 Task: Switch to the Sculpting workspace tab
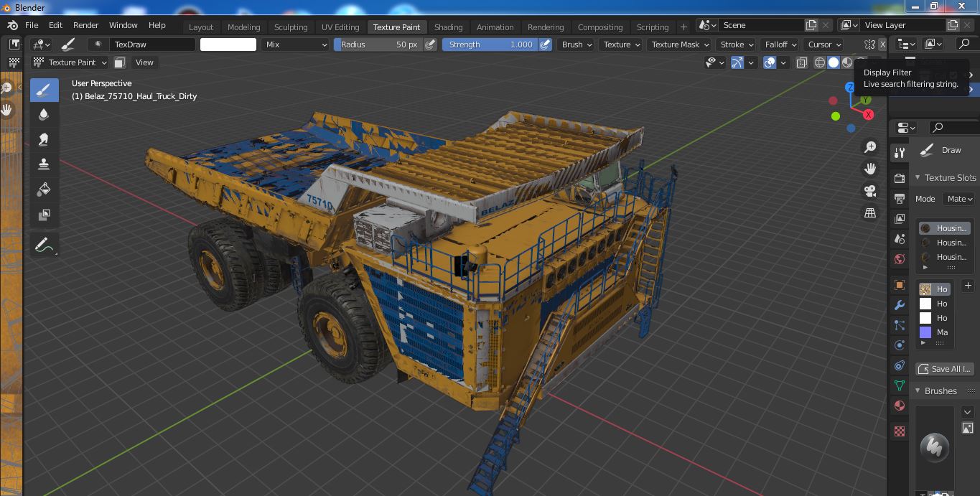291,27
